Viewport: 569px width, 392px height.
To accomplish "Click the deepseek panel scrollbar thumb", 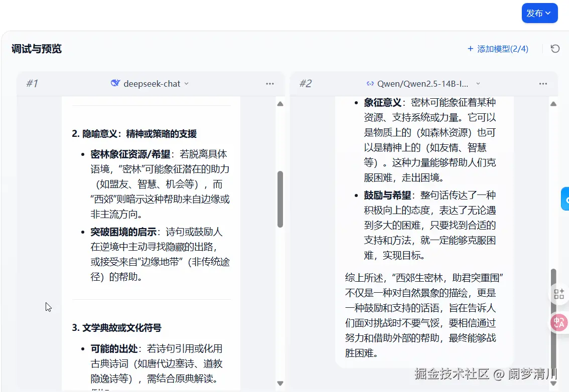I will [280, 199].
